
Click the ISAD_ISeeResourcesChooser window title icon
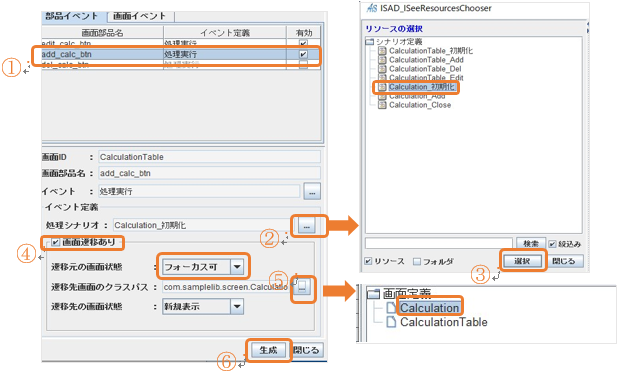pos(371,8)
